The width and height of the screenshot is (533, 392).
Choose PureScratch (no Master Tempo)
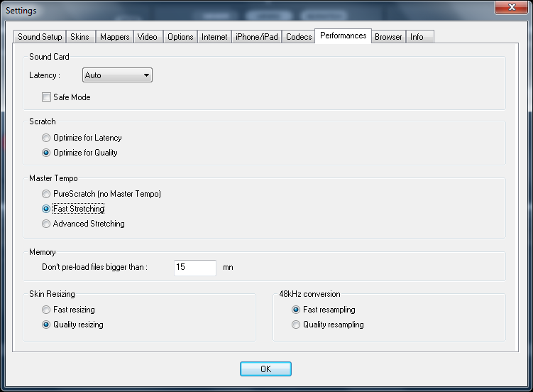[47, 194]
